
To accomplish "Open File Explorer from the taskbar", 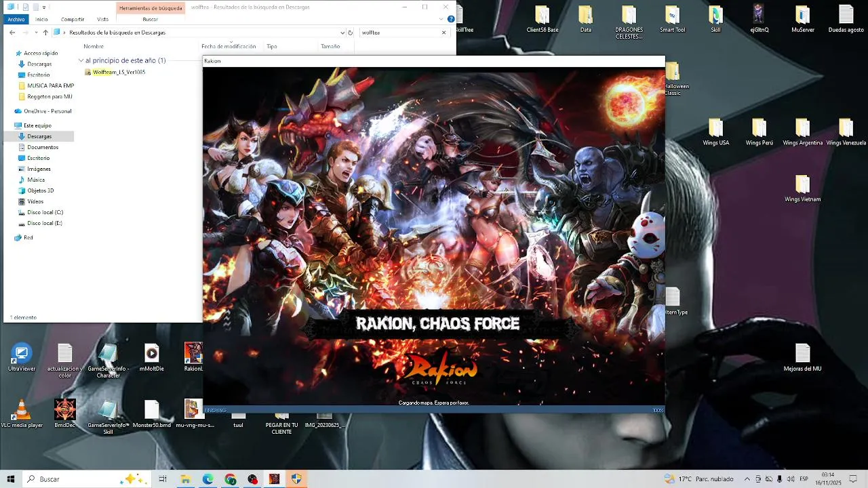I will pos(185,479).
